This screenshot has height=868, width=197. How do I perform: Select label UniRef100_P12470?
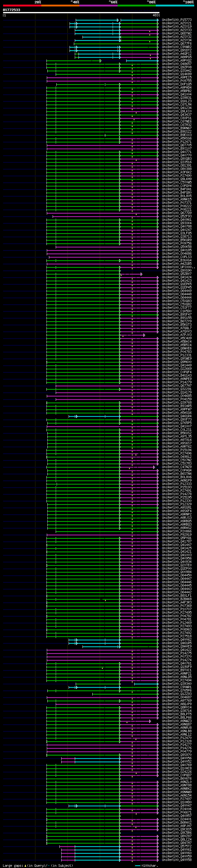(176, 738)
